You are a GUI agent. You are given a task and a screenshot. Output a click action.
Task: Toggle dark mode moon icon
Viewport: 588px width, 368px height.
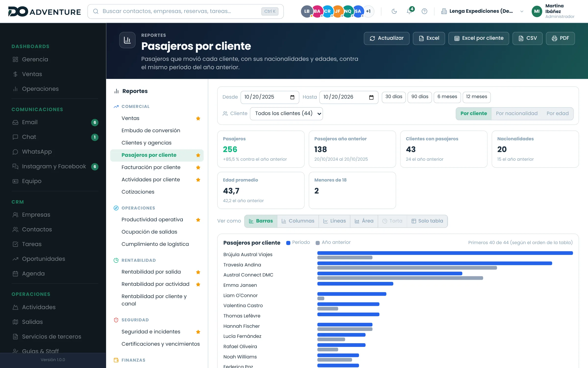(394, 11)
